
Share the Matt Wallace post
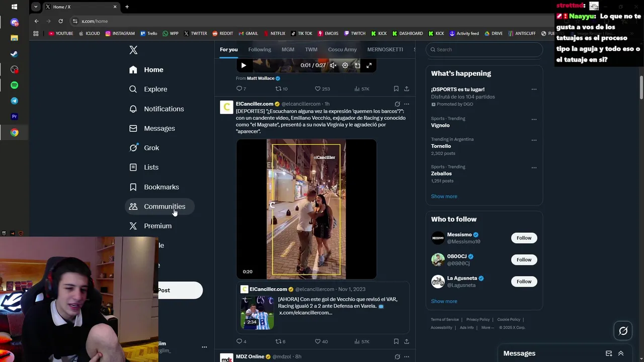click(407, 88)
